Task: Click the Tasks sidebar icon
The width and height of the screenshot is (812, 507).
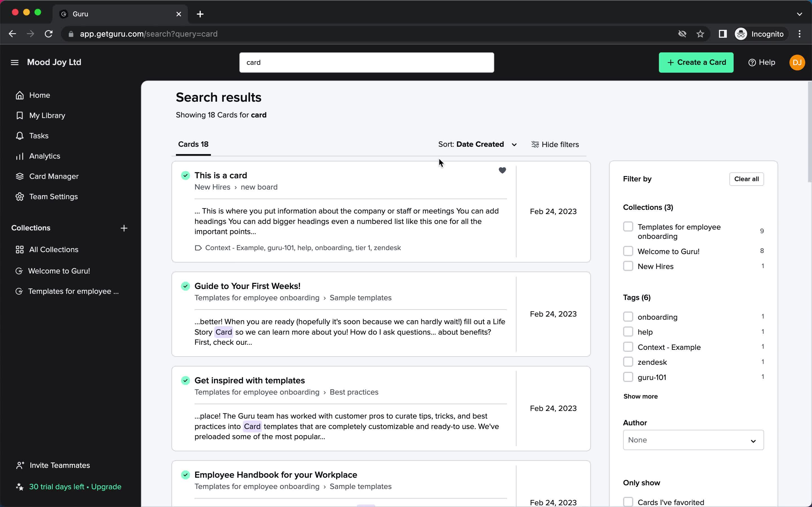Action: (x=19, y=135)
